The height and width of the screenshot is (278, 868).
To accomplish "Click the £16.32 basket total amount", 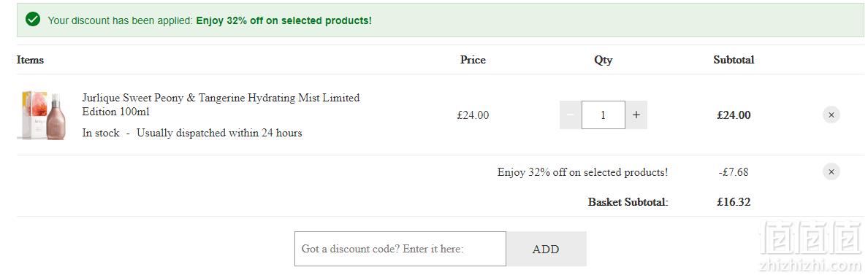I will click(x=734, y=201).
